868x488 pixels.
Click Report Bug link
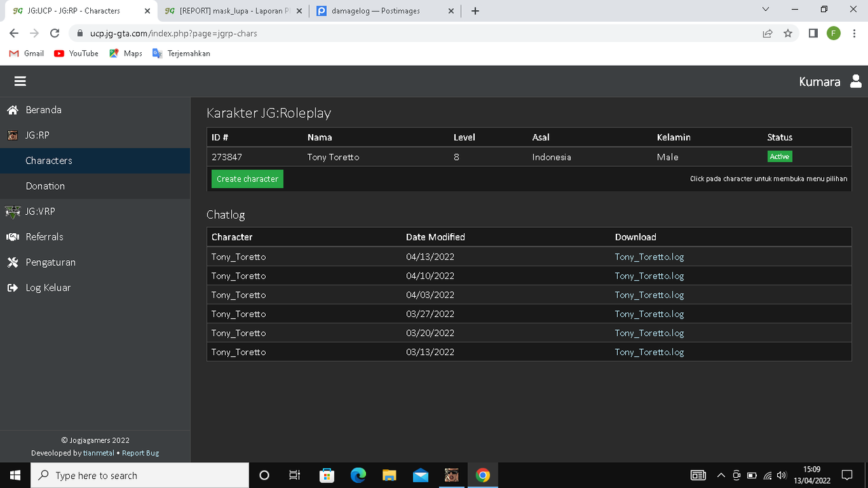click(140, 453)
